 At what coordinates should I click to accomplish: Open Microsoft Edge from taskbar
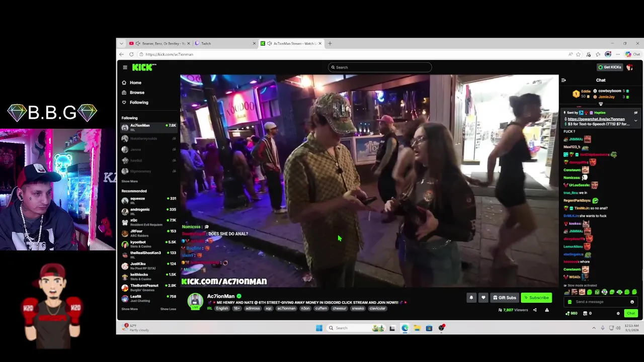[405, 328]
